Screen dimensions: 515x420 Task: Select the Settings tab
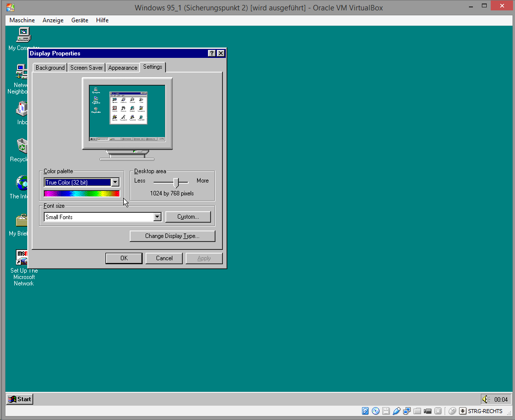tap(153, 67)
